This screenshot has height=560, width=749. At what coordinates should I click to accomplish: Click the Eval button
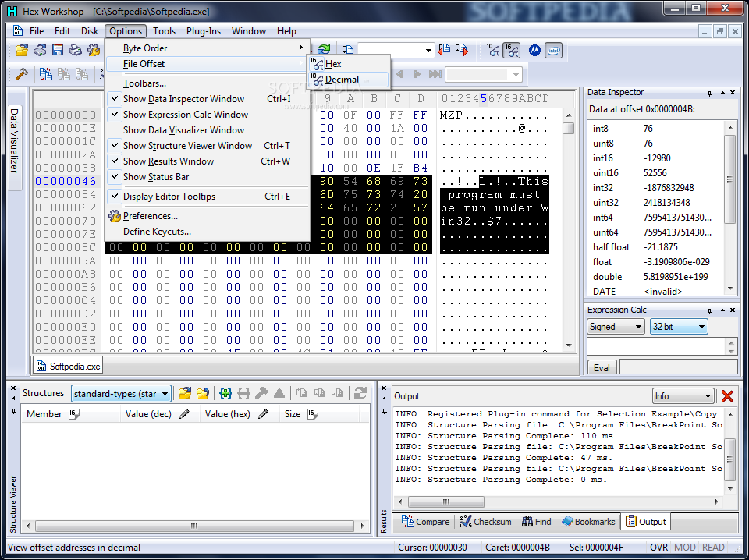click(602, 367)
